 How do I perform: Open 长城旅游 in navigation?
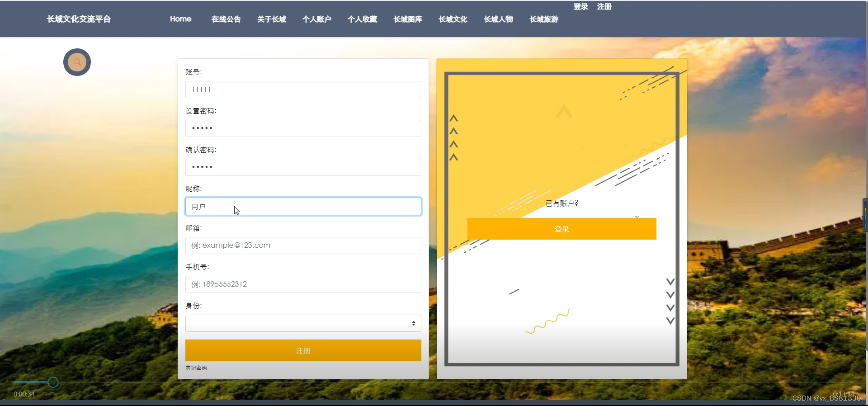coord(544,19)
